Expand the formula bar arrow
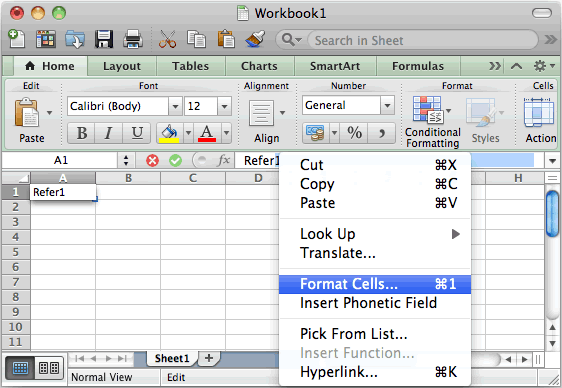Image resolution: width=562 pixels, height=388 pixels. coord(552,161)
